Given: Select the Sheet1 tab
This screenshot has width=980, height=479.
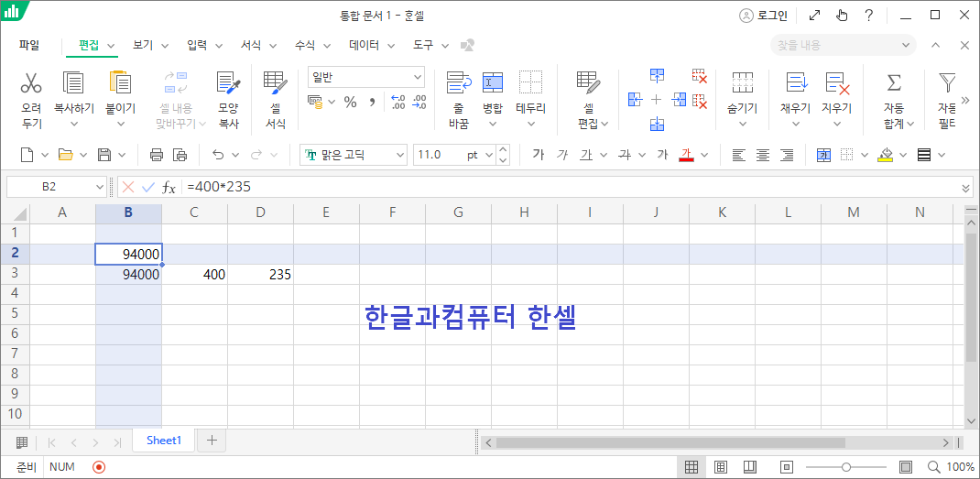Looking at the screenshot, I should point(164,441).
